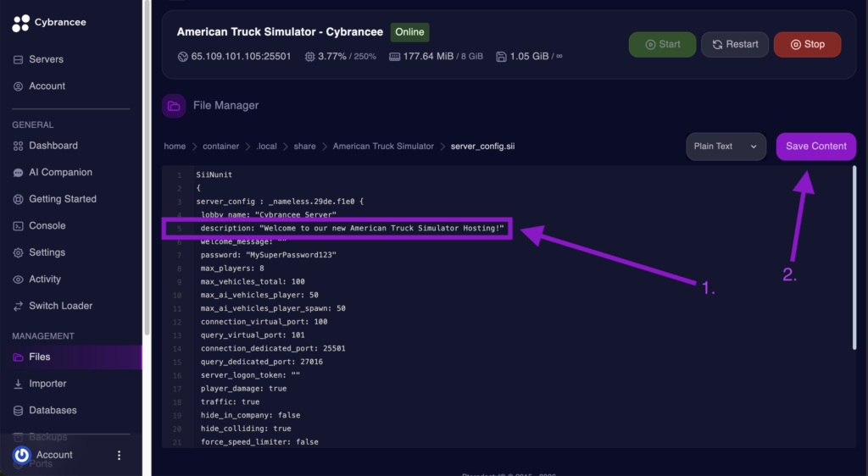
Task: Click the connection_dedicated_port: 25501 line
Action: pyautogui.click(x=273, y=348)
